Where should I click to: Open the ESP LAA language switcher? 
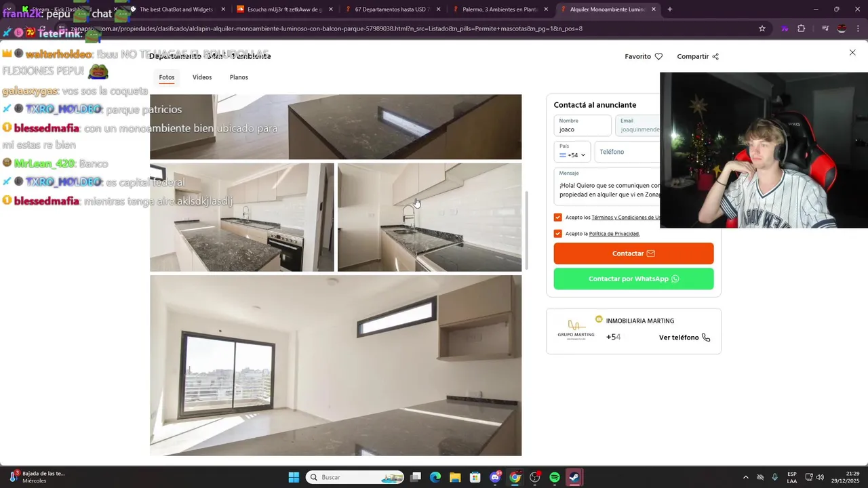point(792,477)
